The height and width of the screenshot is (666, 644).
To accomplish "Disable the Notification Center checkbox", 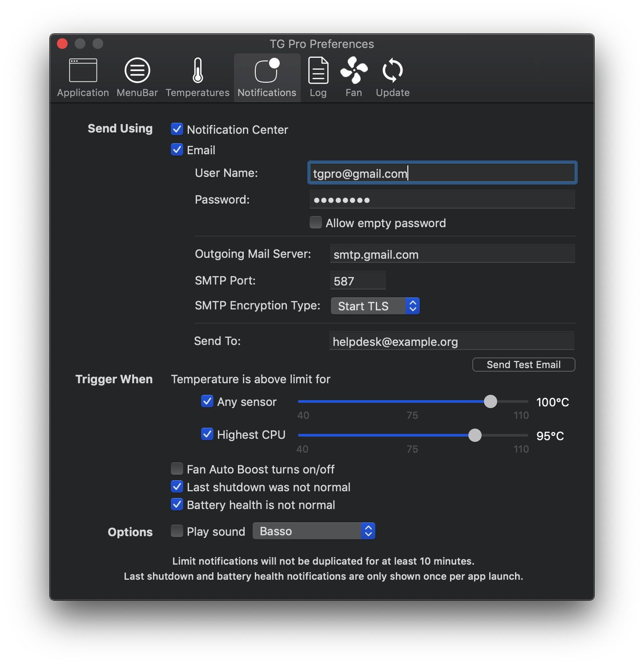I will [177, 129].
